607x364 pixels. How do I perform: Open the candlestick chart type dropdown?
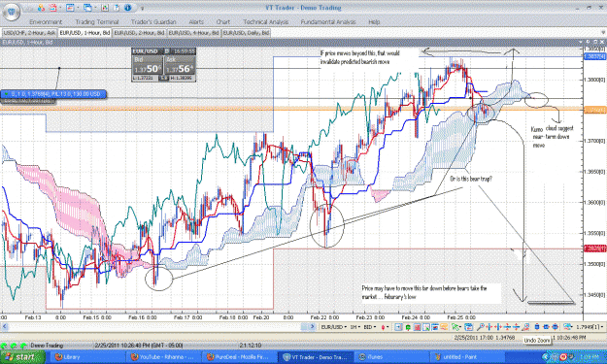click(x=385, y=327)
